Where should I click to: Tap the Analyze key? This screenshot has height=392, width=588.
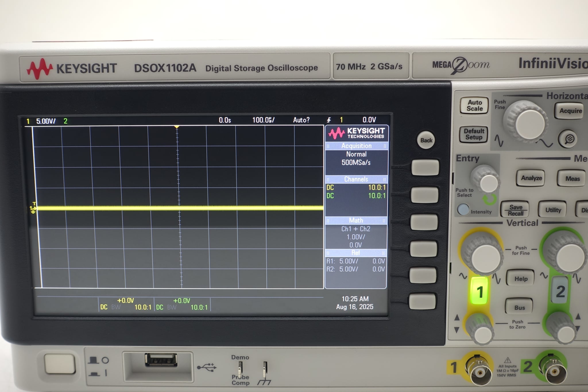(531, 178)
